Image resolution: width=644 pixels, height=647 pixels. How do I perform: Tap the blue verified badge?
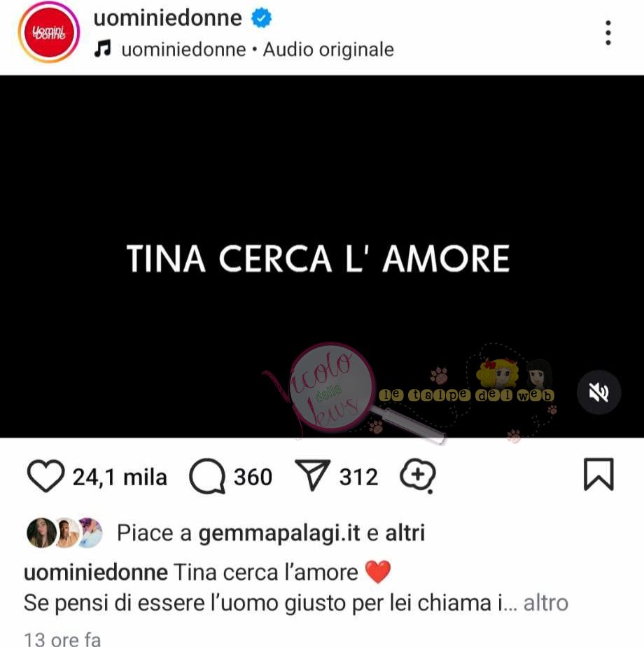[262, 18]
